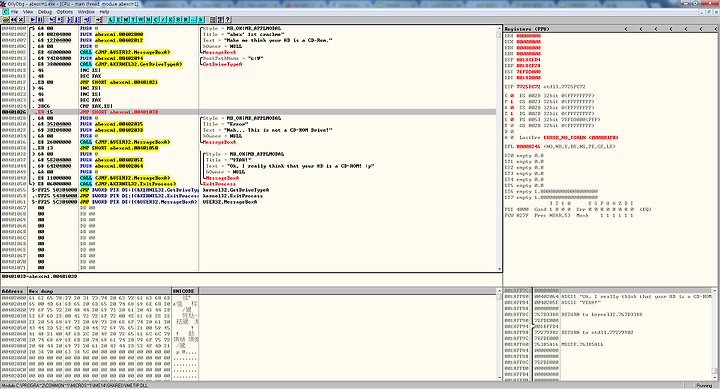Open the Window menu
This screenshot has height=389, width=720.
click(86, 11)
